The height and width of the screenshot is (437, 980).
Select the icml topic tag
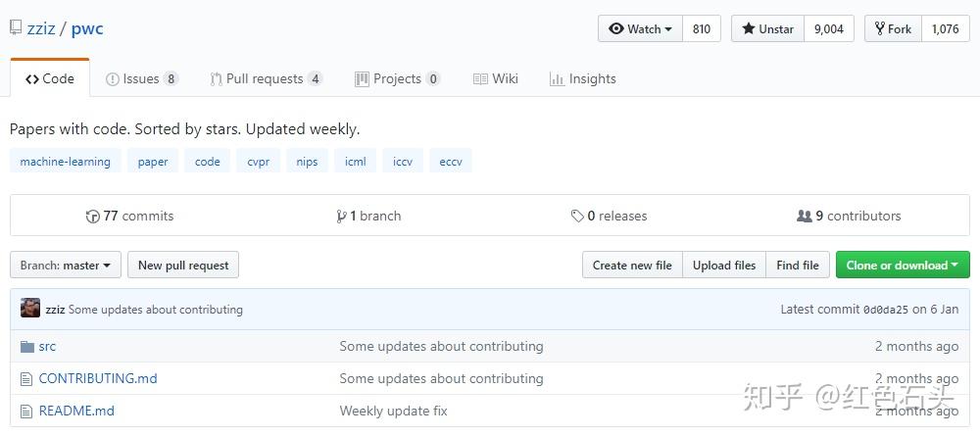coord(356,162)
